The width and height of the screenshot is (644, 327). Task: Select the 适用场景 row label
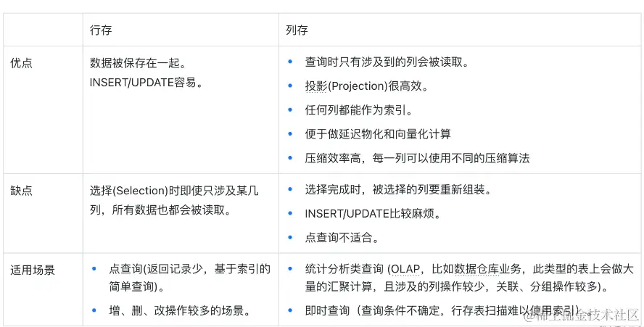coord(33,270)
